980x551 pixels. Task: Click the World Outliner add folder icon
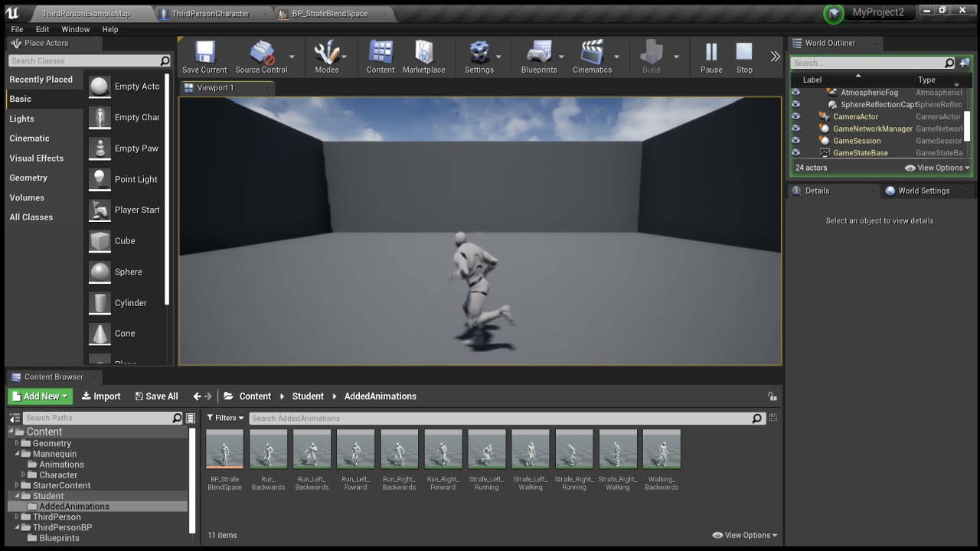coord(964,63)
